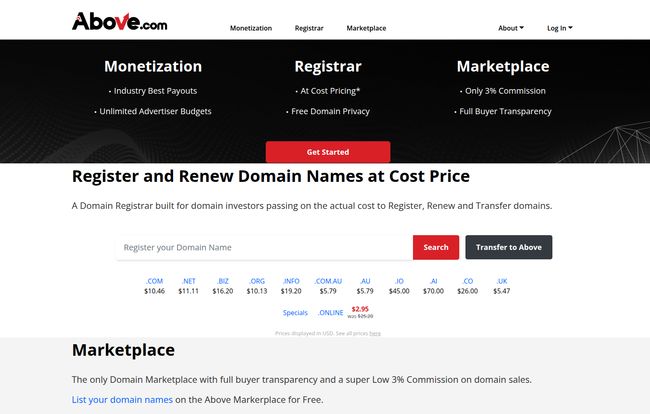This screenshot has width=650, height=414.
Task: Click the Above.com logo
Action: pyautogui.click(x=119, y=21)
